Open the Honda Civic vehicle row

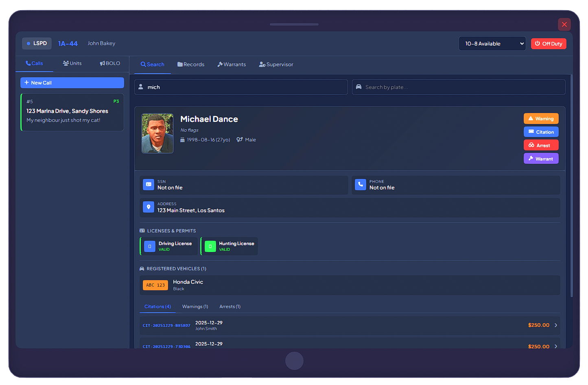click(x=350, y=285)
